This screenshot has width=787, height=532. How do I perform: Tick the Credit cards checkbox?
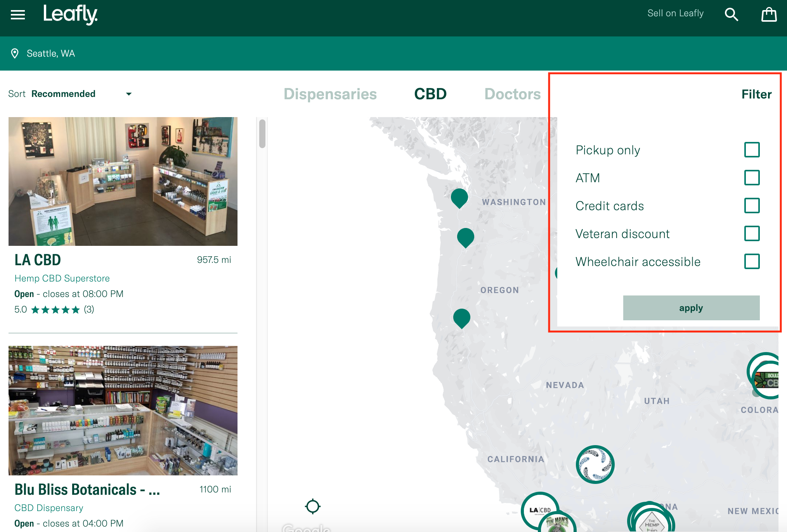pos(752,206)
